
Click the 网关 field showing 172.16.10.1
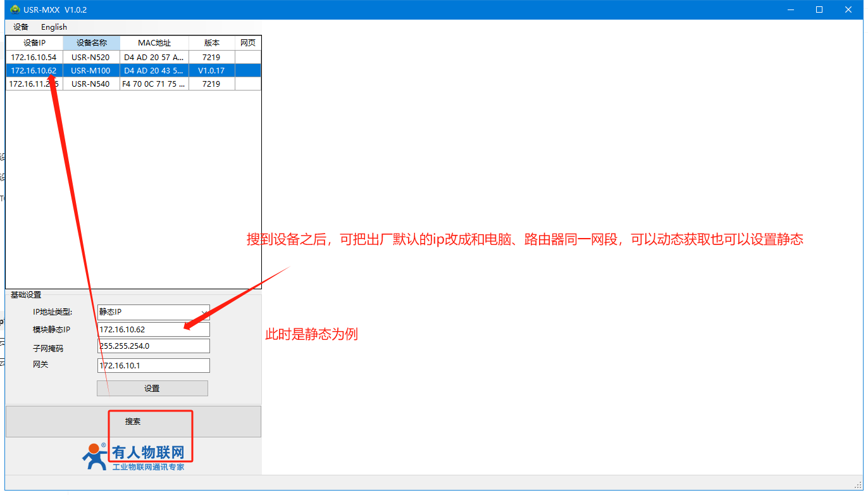154,366
